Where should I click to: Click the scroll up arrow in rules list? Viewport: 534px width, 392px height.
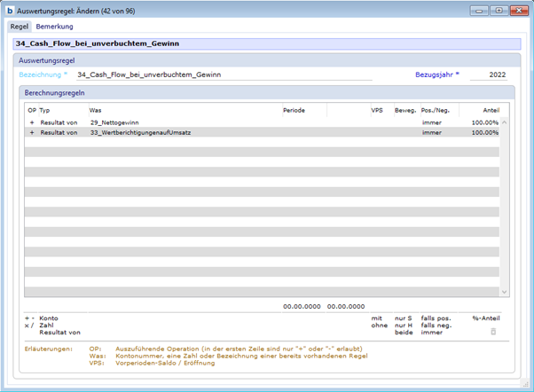(505, 122)
